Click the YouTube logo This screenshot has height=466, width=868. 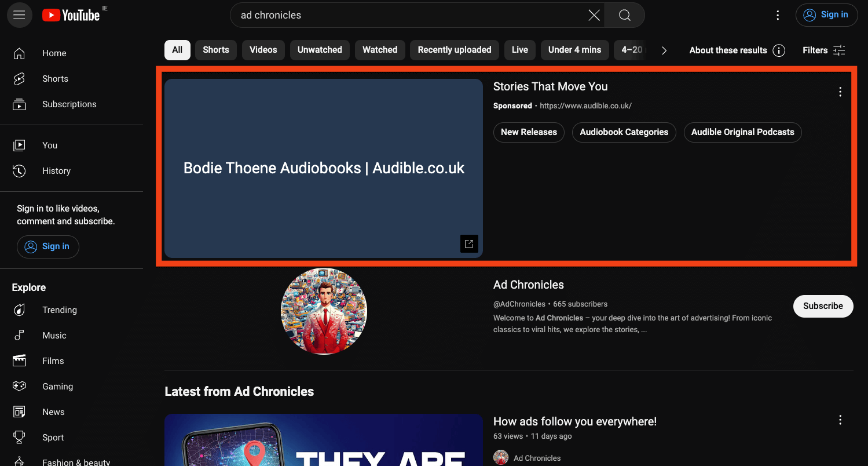pyautogui.click(x=71, y=16)
